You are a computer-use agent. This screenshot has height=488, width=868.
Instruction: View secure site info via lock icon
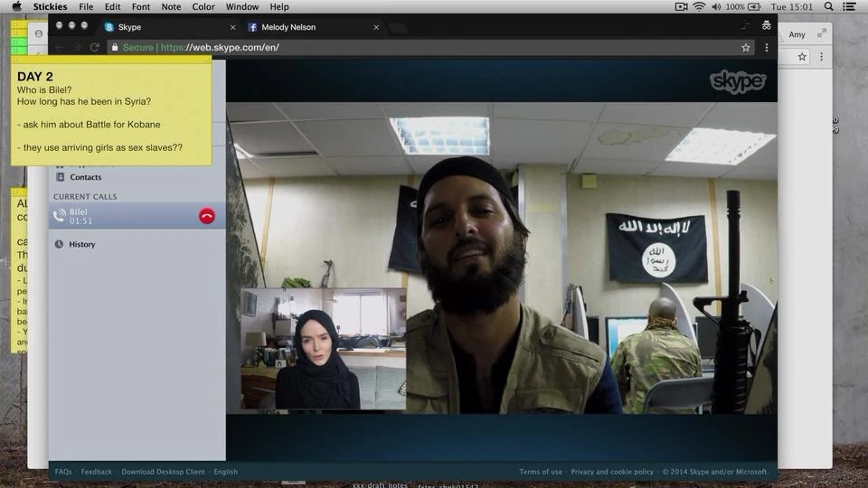pyautogui.click(x=115, y=48)
